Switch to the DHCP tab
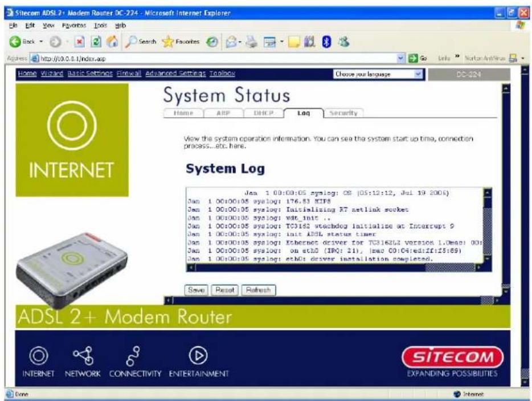Screen dimensions: 532x401 264,113
